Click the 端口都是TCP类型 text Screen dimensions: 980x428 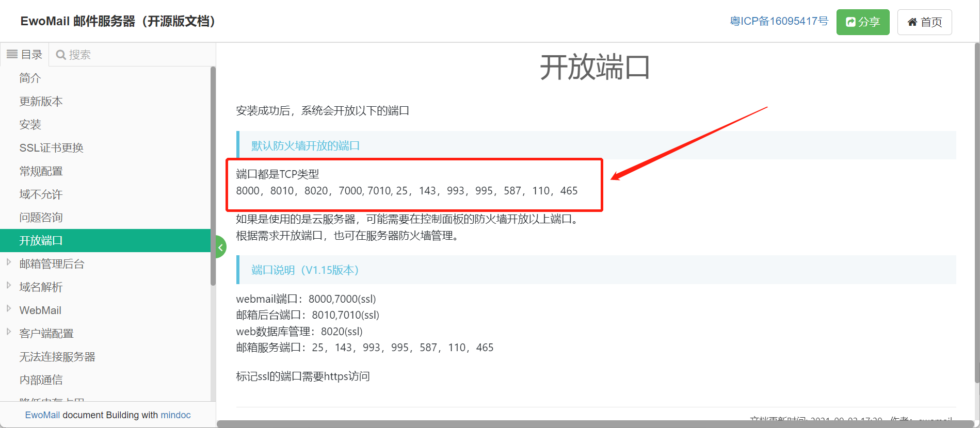pyautogui.click(x=278, y=174)
